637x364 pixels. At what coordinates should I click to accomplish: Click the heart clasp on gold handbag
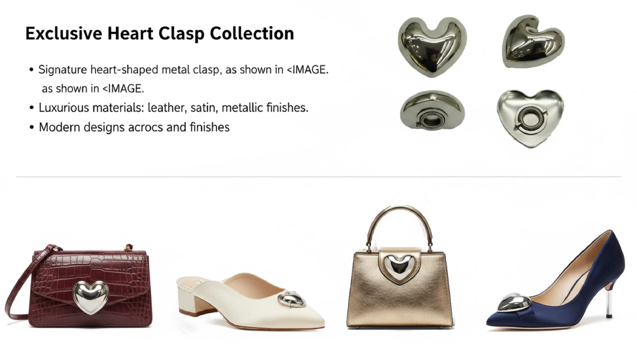[x=399, y=267]
